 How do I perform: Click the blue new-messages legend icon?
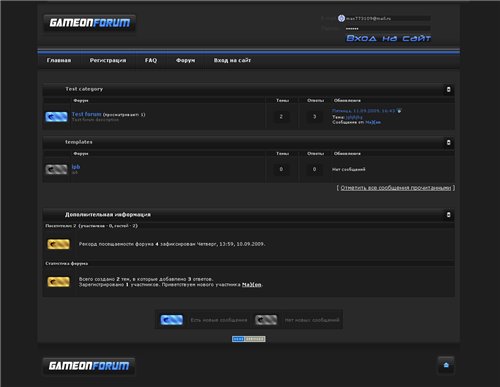coord(172,320)
